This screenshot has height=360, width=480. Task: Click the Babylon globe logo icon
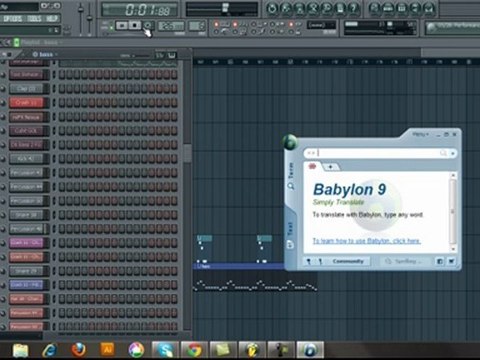pyautogui.click(x=290, y=142)
